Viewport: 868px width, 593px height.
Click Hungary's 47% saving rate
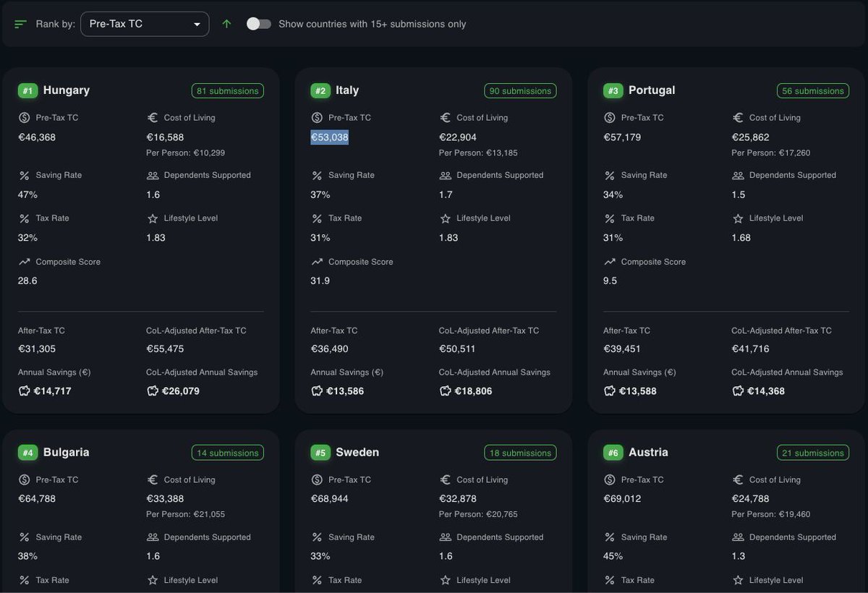[27, 195]
